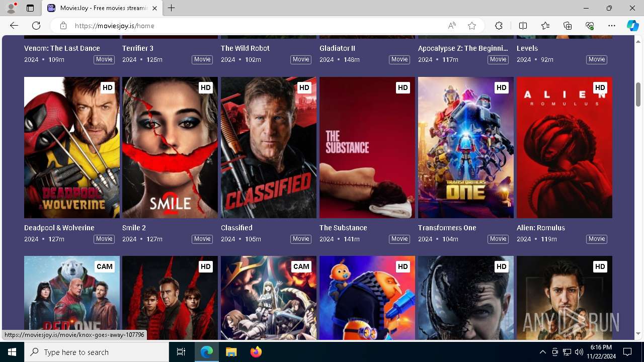The image size is (644, 362).
Task: Click Alien: Romulus title text
Action: (x=541, y=228)
